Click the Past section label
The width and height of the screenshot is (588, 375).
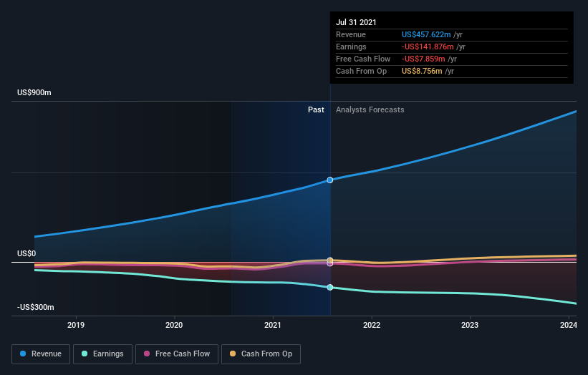click(316, 109)
